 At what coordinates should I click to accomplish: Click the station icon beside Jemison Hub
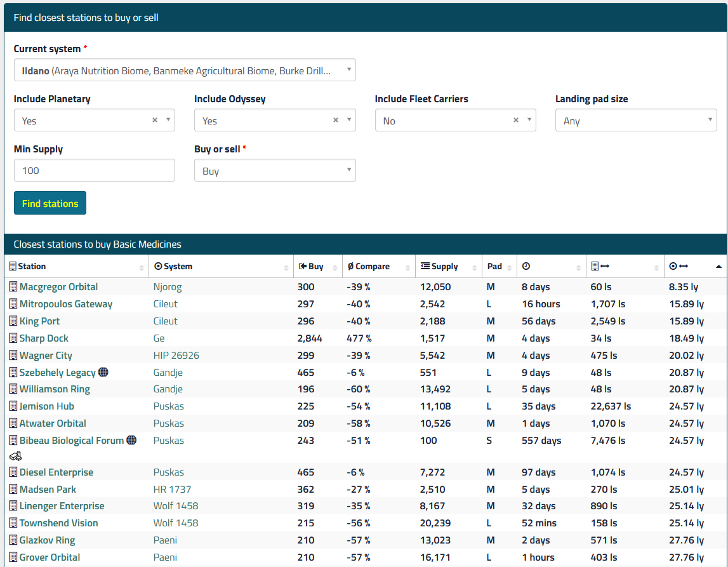coord(13,406)
